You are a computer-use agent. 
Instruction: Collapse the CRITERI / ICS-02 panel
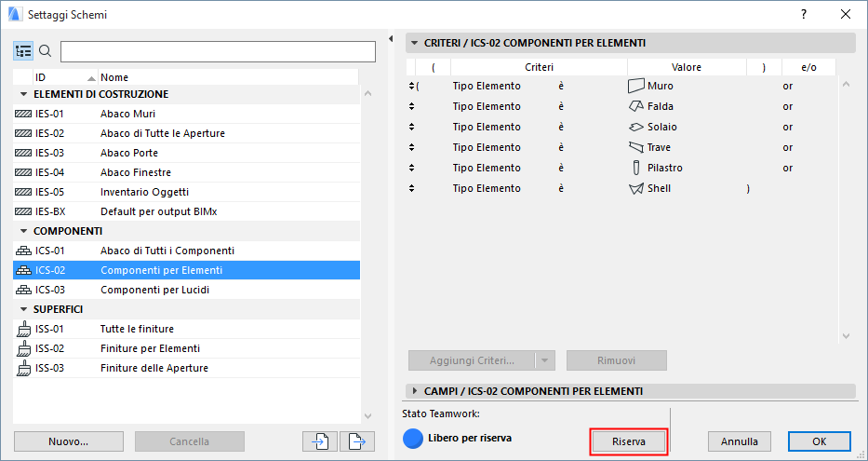[414, 43]
